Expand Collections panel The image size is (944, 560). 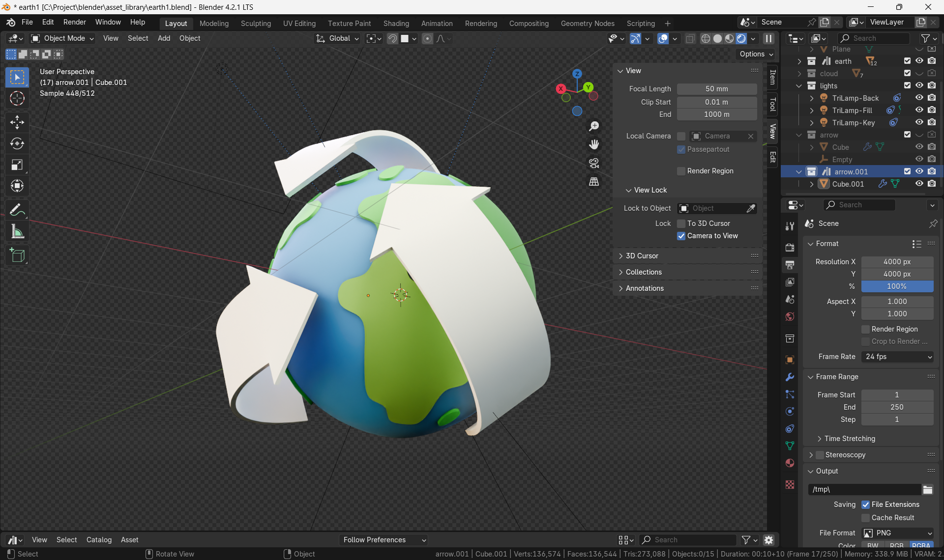click(643, 272)
